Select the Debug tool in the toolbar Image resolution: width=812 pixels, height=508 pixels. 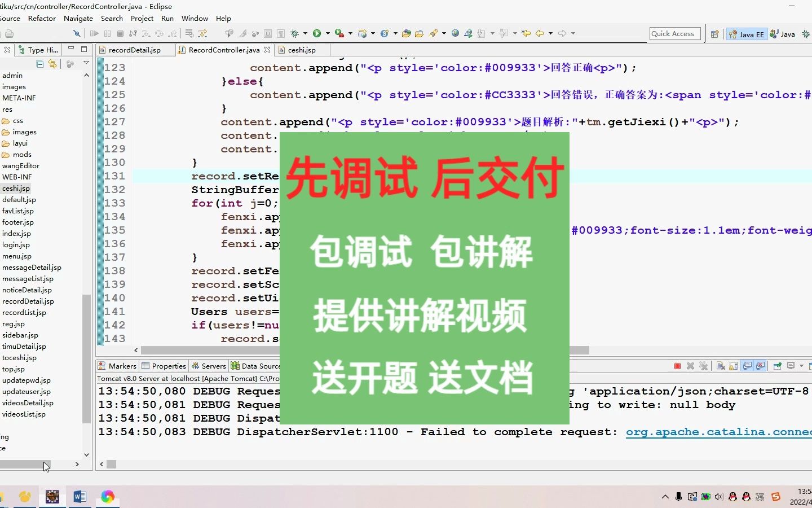coord(294,33)
